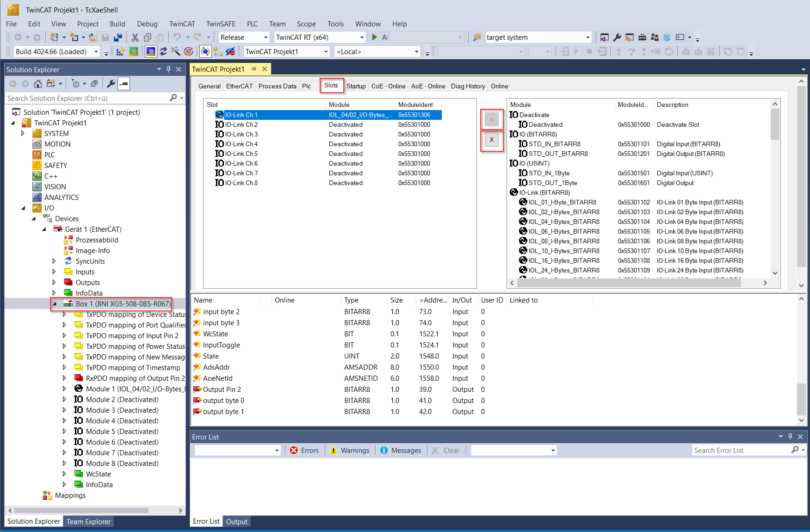Click the Properties wrench in Solution Explorer
Image resolution: width=810 pixels, height=532 pixels.
point(111,84)
